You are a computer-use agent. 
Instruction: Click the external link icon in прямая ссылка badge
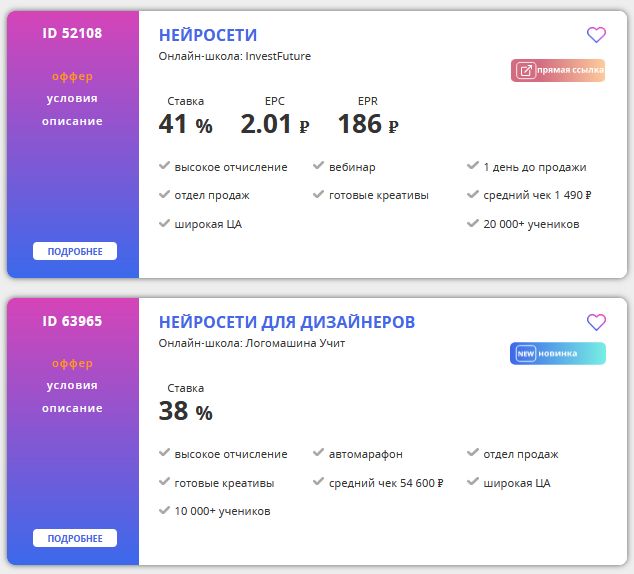click(525, 70)
